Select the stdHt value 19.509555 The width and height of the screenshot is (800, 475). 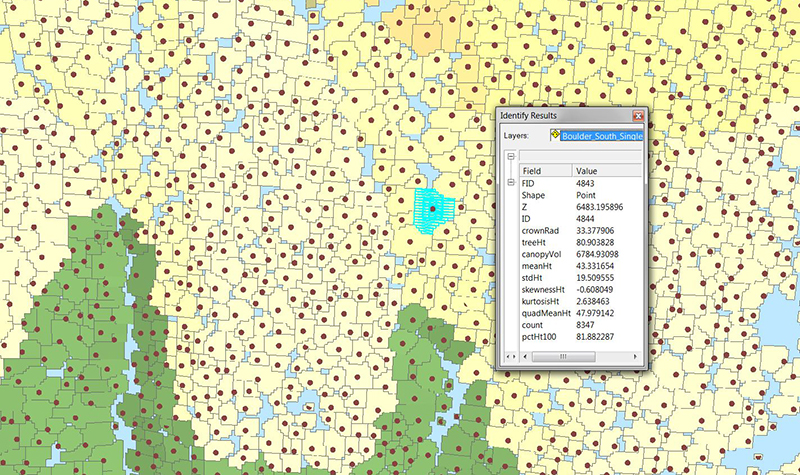click(x=595, y=278)
